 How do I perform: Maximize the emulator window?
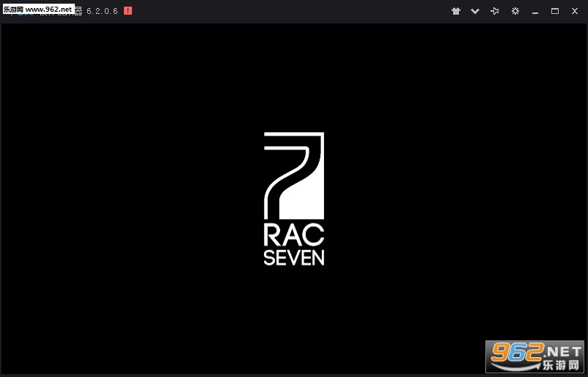pyautogui.click(x=555, y=11)
